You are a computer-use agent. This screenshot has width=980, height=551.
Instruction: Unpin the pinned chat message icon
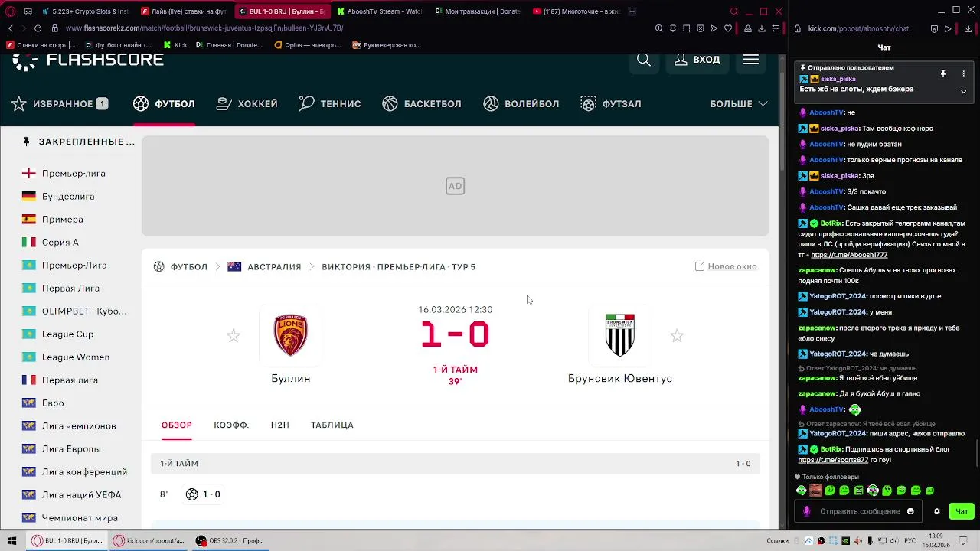tap(943, 73)
